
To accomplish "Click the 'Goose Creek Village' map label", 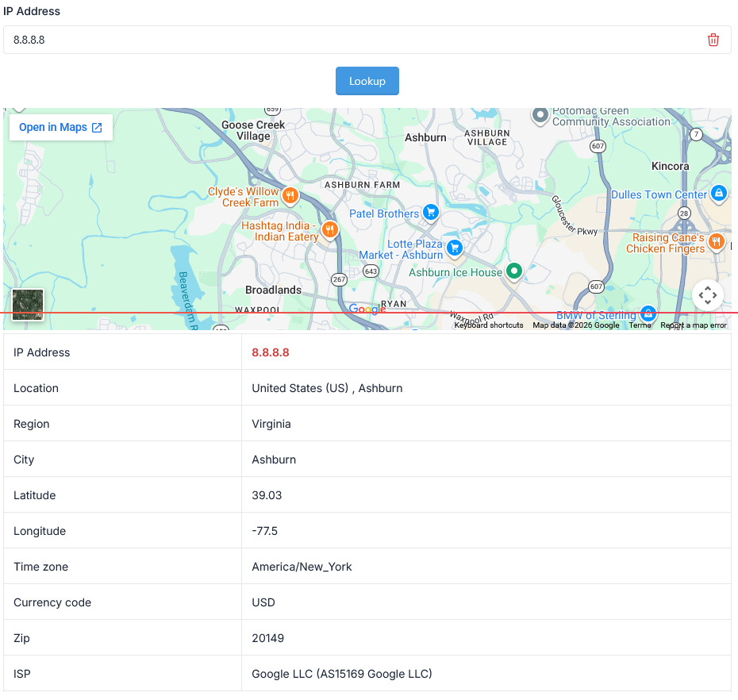I will [x=253, y=130].
